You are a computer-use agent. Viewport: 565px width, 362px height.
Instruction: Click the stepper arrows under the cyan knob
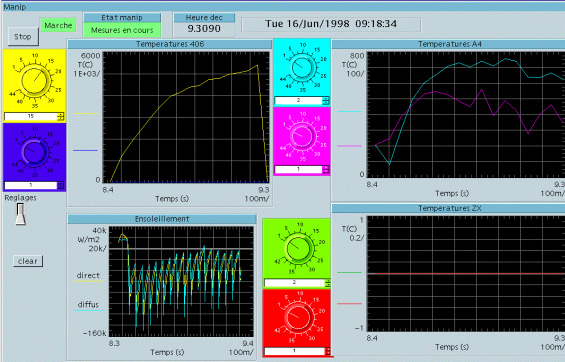tap(326, 100)
